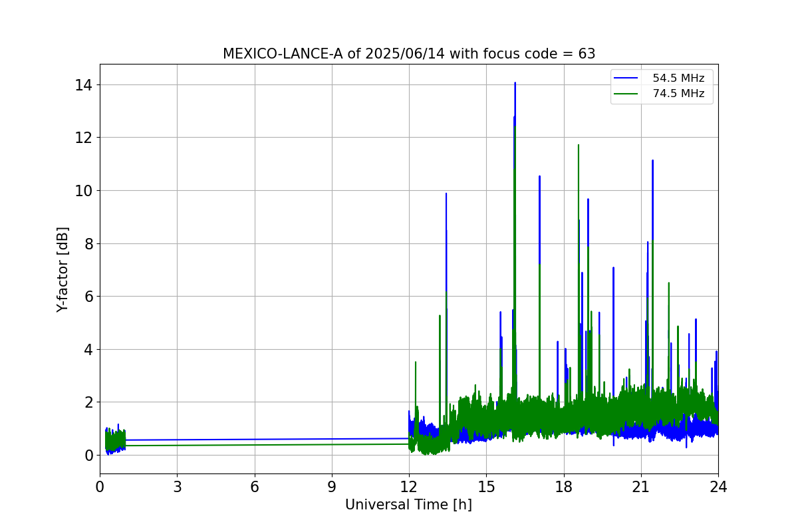
Task: Click x-axis tick label 0
Action: pos(100,487)
